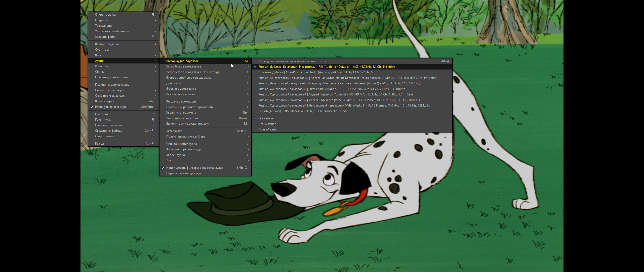Select Russian Многоголосый Audio 3 track
This screenshot has width=644, height=272.
(352, 78)
